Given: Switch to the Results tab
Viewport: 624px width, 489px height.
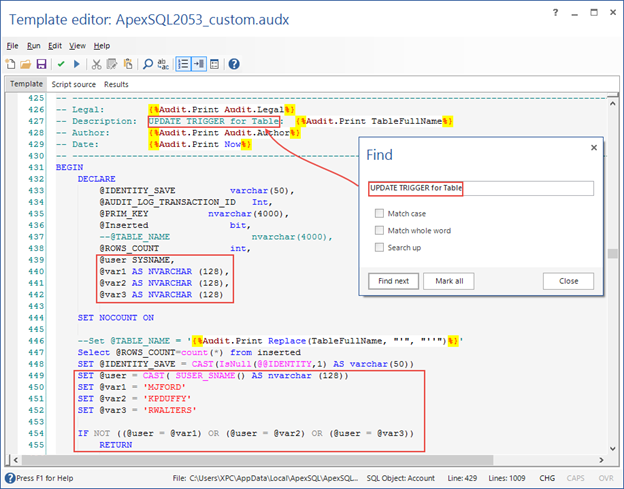Looking at the screenshot, I should coord(116,84).
